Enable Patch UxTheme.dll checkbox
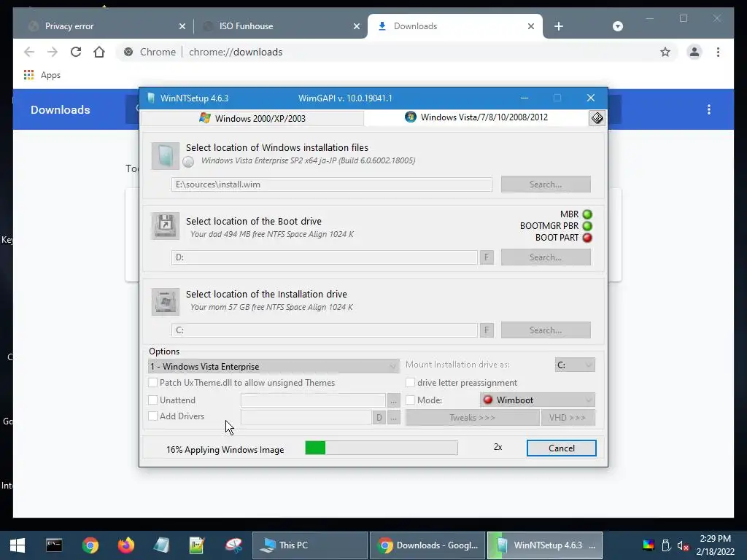Image resolution: width=747 pixels, height=560 pixels. (x=153, y=382)
